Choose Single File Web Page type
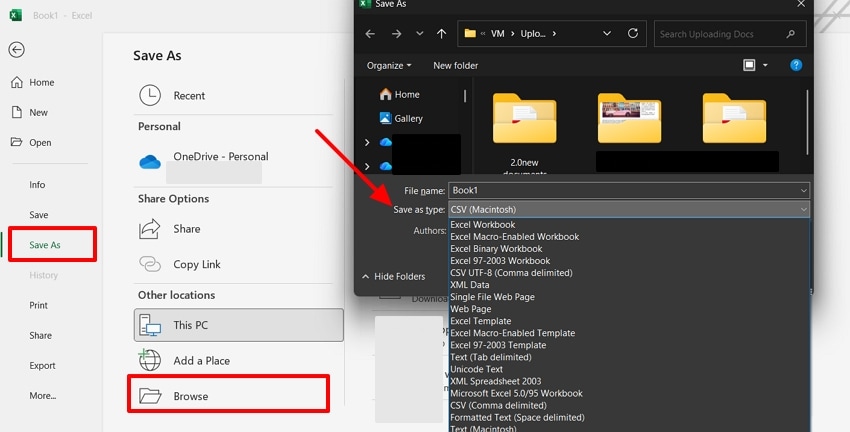 pos(492,296)
